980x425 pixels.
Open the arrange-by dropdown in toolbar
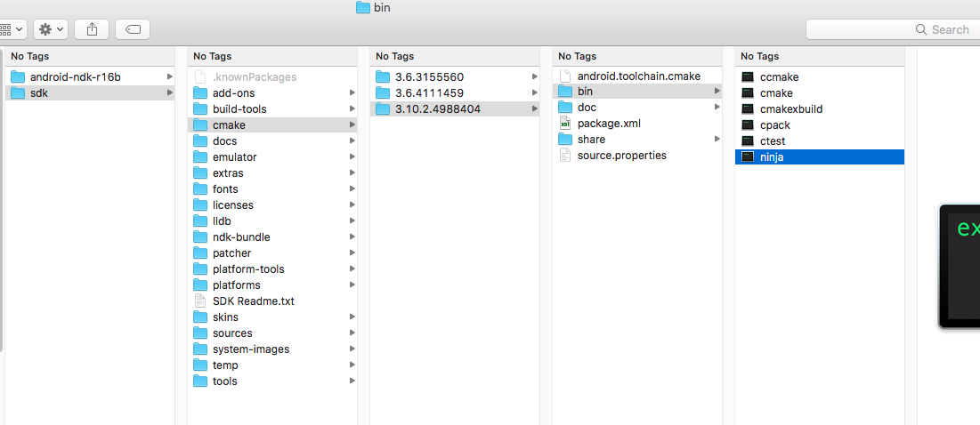click(12, 29)
